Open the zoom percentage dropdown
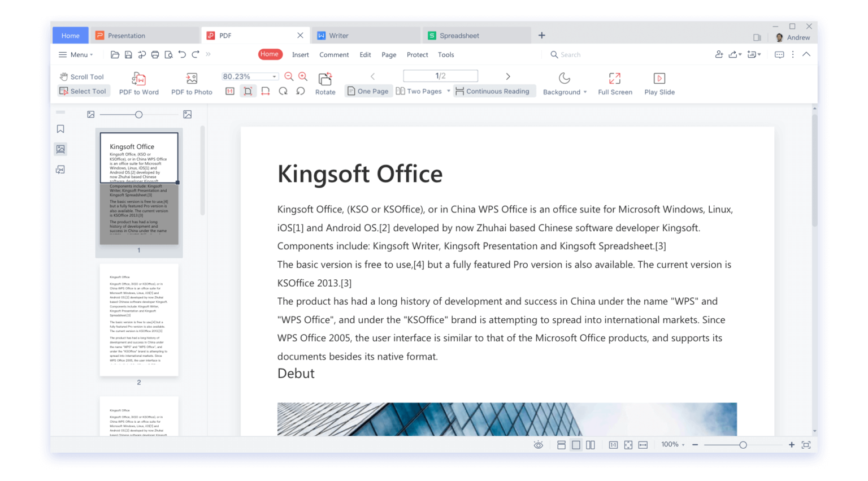868x481 pixels. (x=275, y=76)
